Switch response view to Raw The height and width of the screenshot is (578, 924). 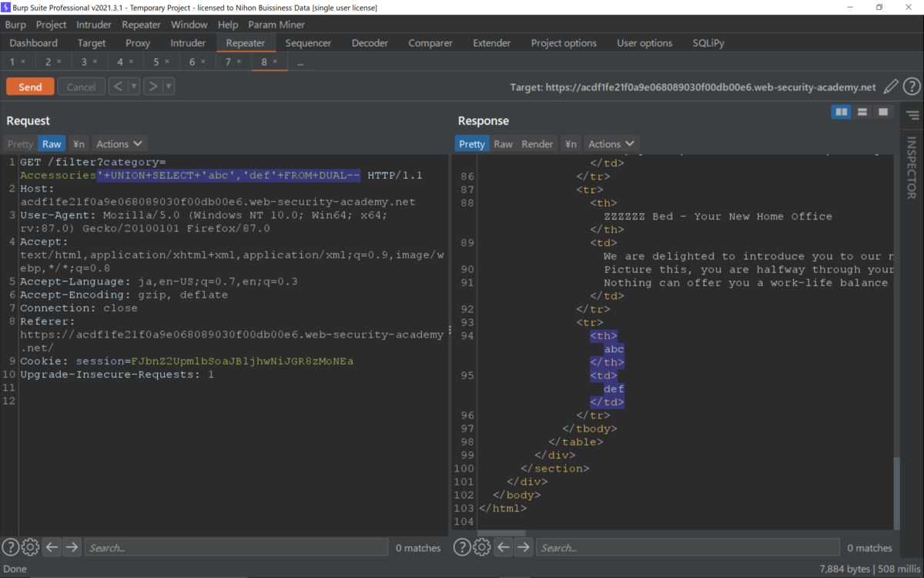click(504, 144)
